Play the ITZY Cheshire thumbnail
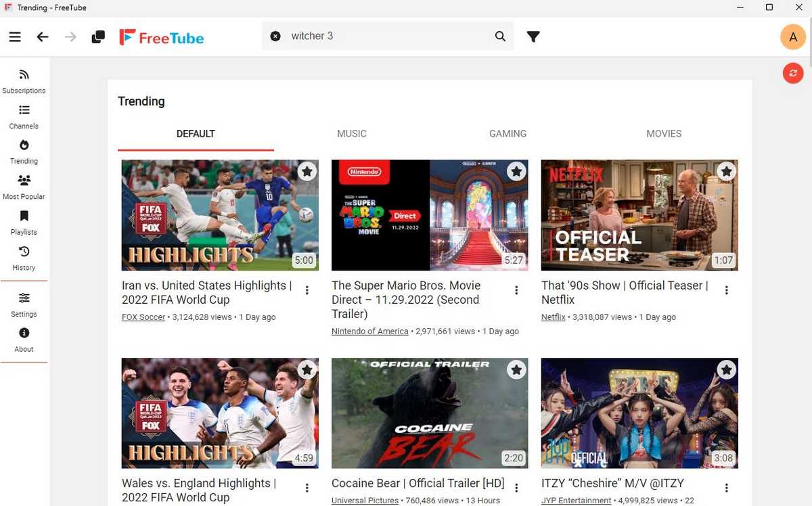The image size is (812, 506). click(x=639, y=413)
